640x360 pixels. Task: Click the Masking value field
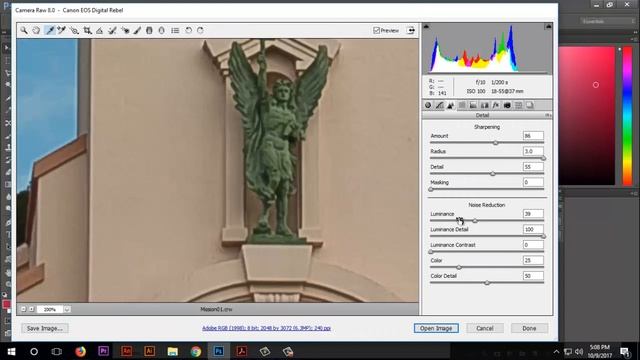click(x=533, y=182)
